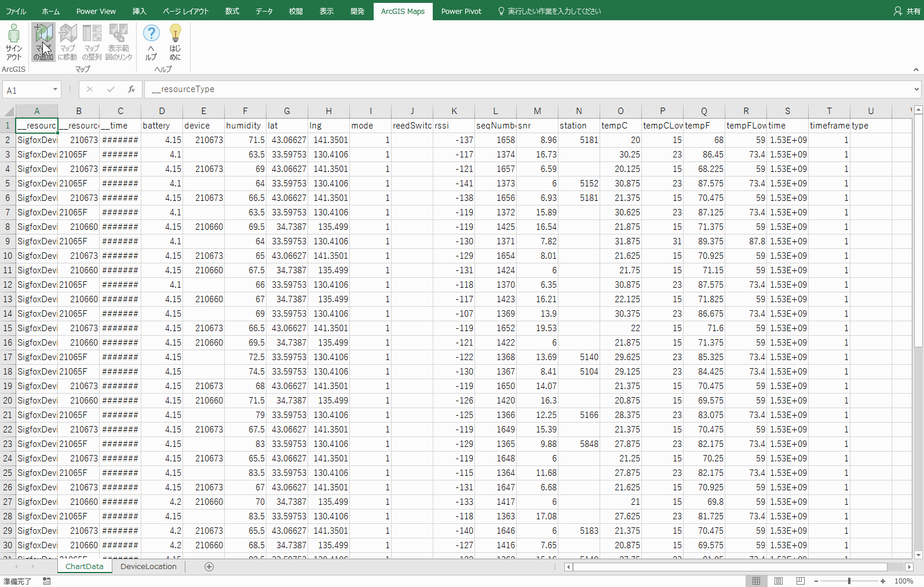Select column S header
Screen dimensions: 924x587
tap(787, 111)
